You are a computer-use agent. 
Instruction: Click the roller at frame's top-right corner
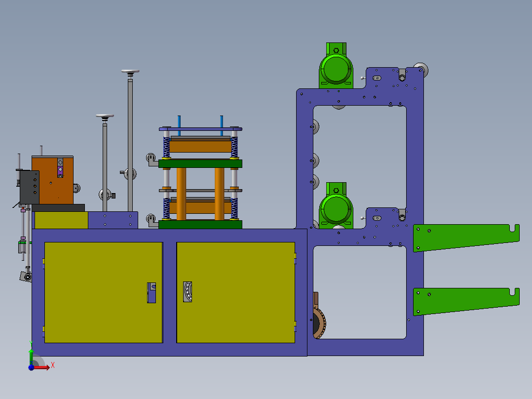pyautogui.click(x=422, y=69)
